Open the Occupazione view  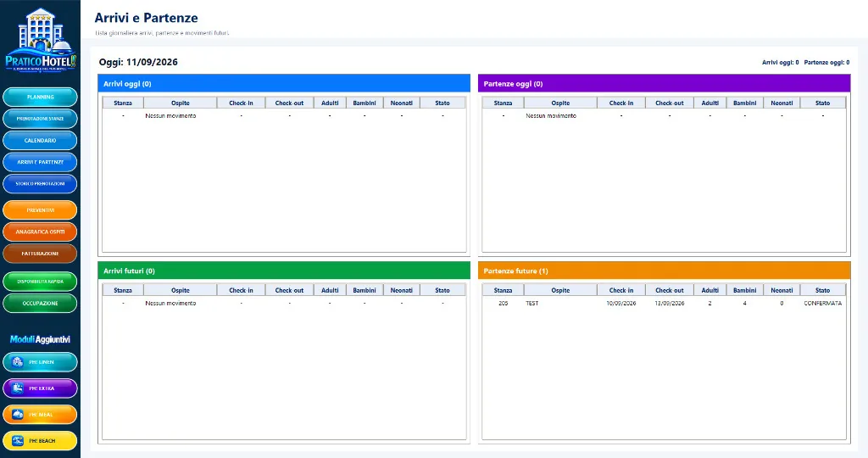[40, 303]
